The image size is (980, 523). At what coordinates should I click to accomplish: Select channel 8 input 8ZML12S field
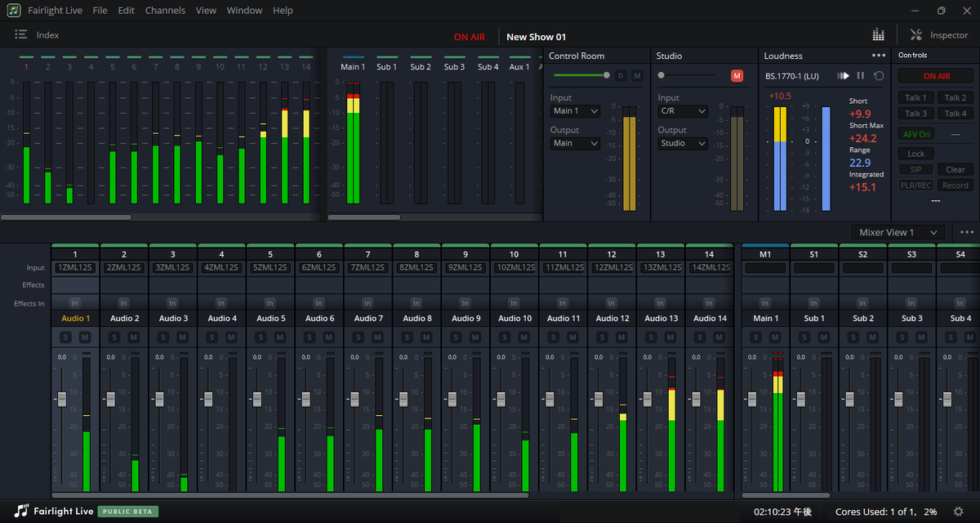point(416,268)
